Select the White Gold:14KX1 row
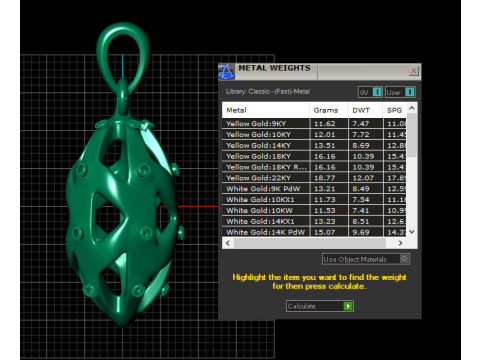The image size is (480, 360). coord(314,221)
